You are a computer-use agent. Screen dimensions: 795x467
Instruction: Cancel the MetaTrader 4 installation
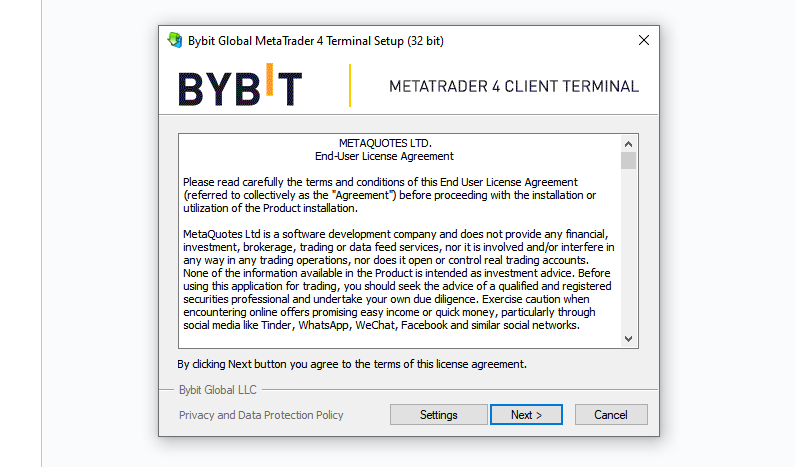(x=610, y=415)
